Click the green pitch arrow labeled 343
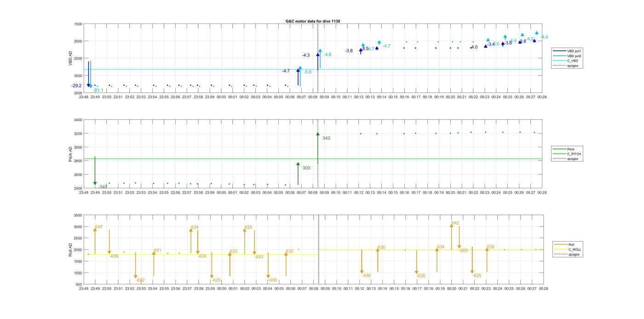 tap(318, 147)
